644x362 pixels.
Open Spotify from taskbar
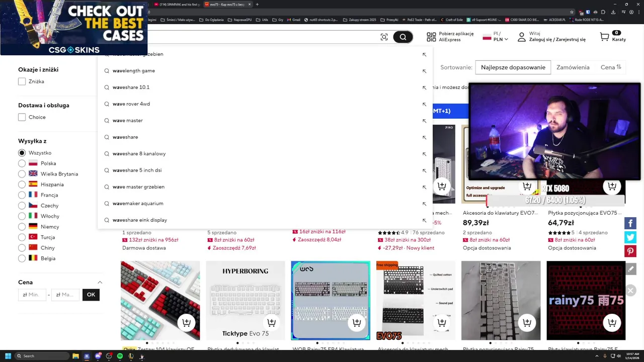coord(120,356)
